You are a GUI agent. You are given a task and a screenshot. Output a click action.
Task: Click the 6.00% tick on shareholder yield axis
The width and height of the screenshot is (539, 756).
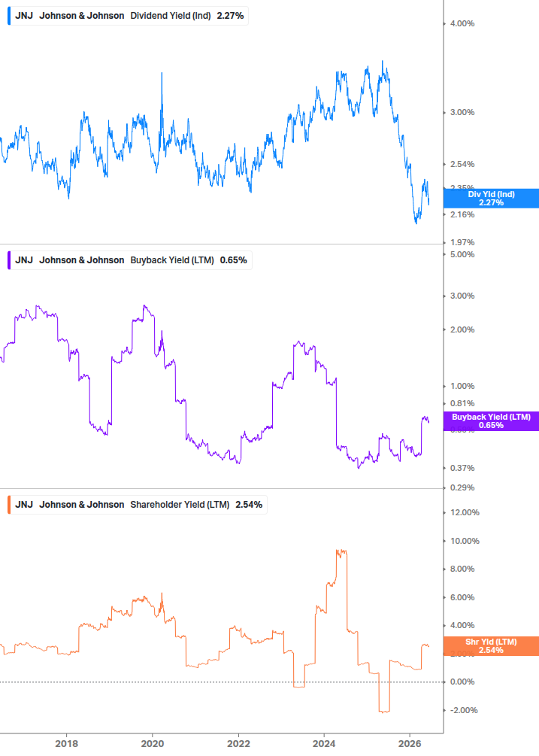coord(462,597)
